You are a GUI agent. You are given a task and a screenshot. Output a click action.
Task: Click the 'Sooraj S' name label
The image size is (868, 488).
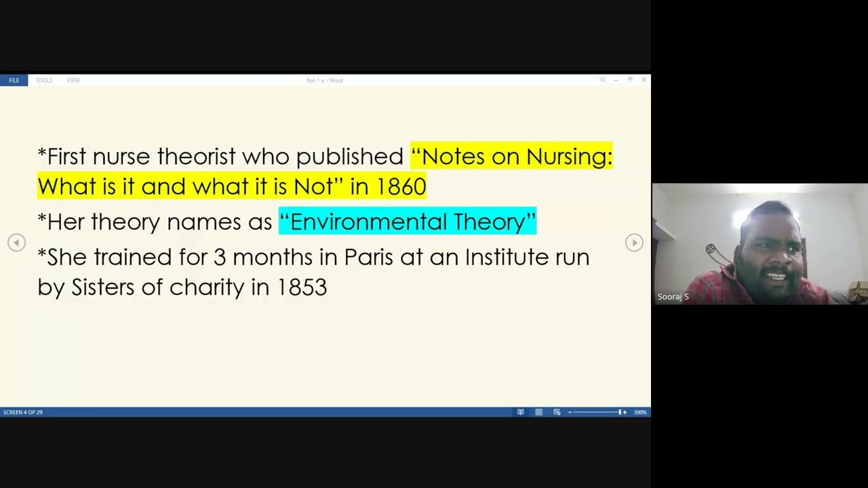tap(673, 297)
